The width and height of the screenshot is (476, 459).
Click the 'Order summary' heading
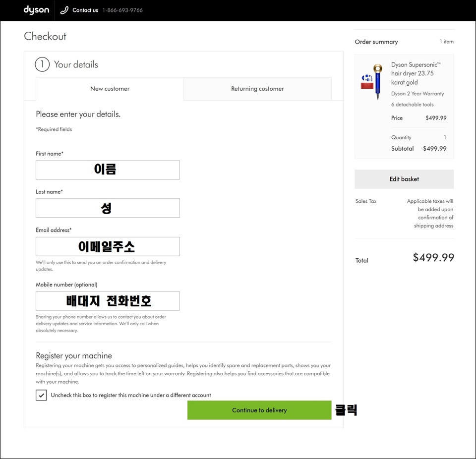[x=376, y=42]
